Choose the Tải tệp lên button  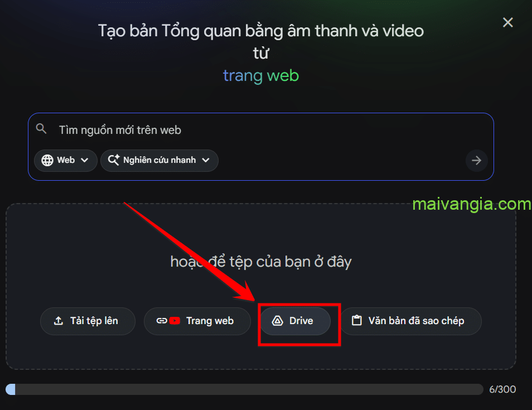(88, 321)
